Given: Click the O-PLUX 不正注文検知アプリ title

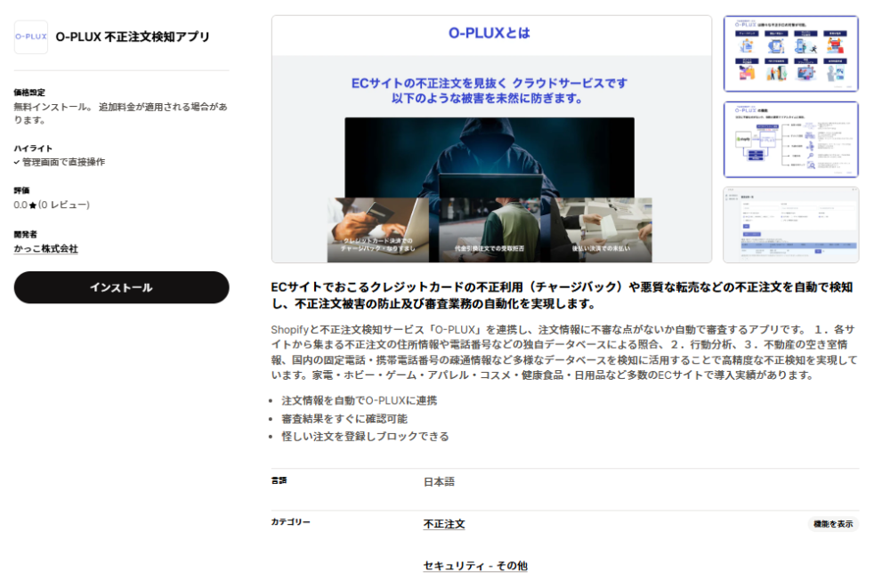Looking at the screenshot, I should pyautogui.click(x=133, y=36).
